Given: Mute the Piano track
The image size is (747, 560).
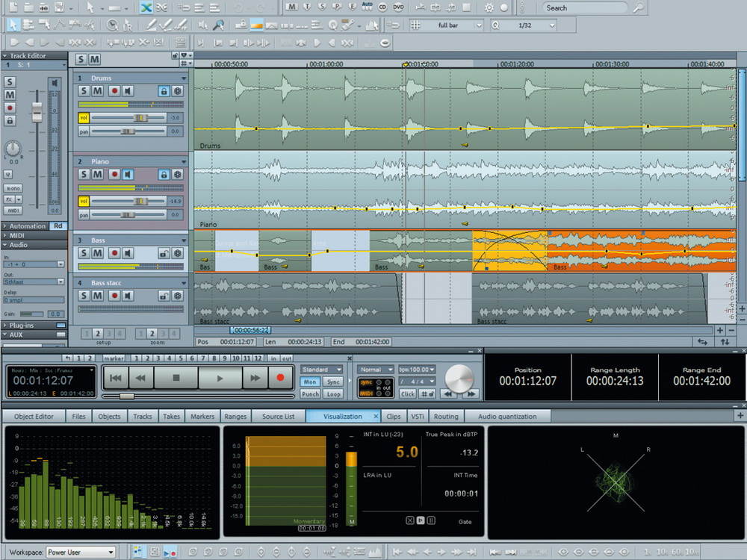Looking at the screenshot, I should tap(98, 174).
